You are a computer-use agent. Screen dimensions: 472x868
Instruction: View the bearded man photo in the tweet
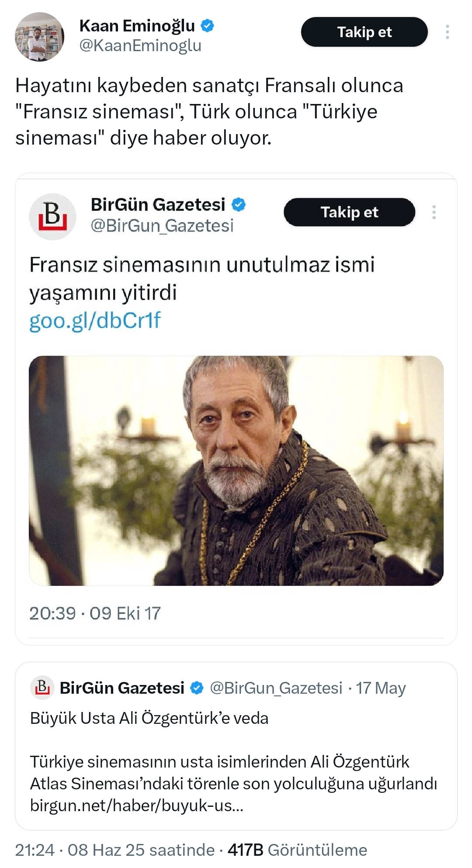236,470
